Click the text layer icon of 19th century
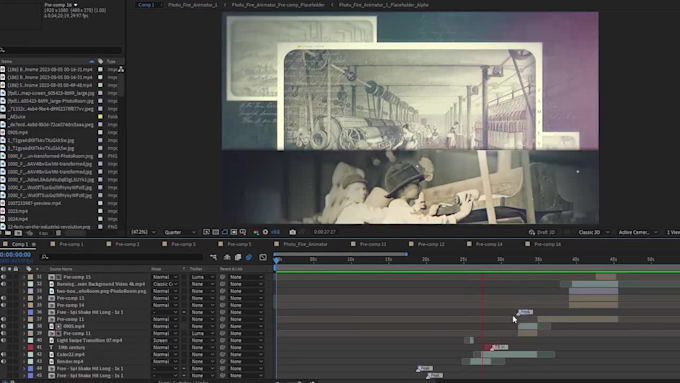This screenshot has width=680, height=383. pyautogui.click(x=52, y=347)
